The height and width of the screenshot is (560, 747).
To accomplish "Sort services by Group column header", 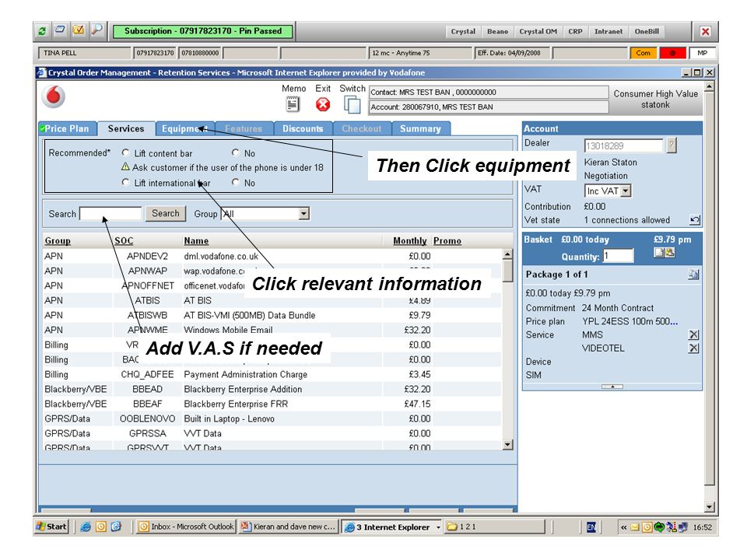I will [58, 241].
